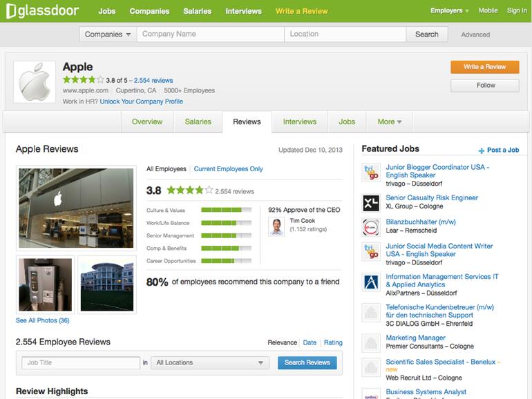The height and width of the screenshot is (399, 532).
Task: Sort reviews by Date
Action: (310, 342)
